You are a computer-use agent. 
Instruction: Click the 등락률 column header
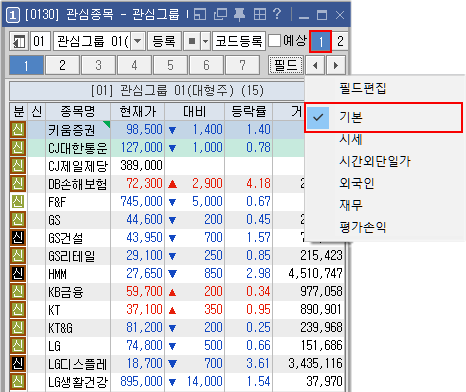point(249,111)
